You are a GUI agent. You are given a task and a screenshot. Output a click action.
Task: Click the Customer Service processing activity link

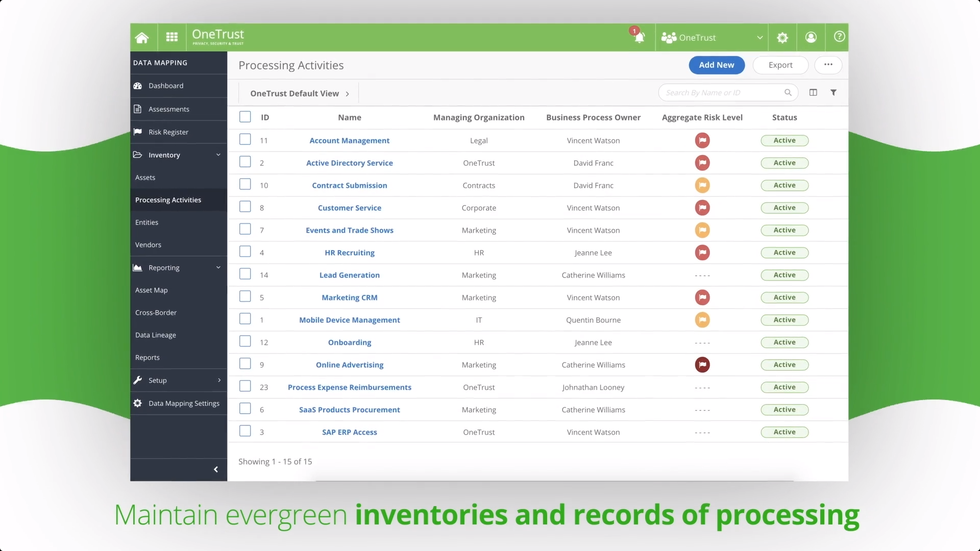pyautogui.click(x=349, y=207)
